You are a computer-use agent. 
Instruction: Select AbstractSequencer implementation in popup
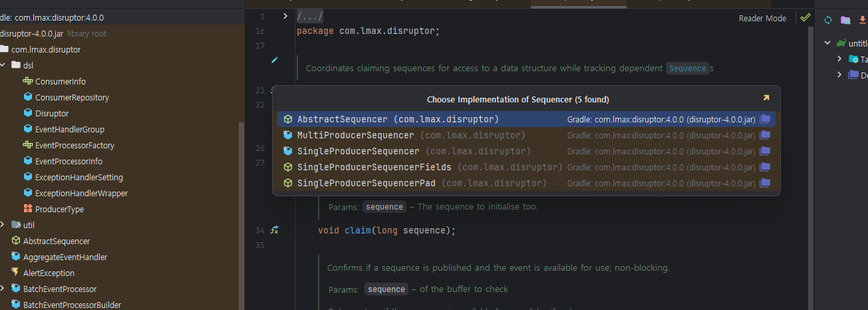point(526,120)
